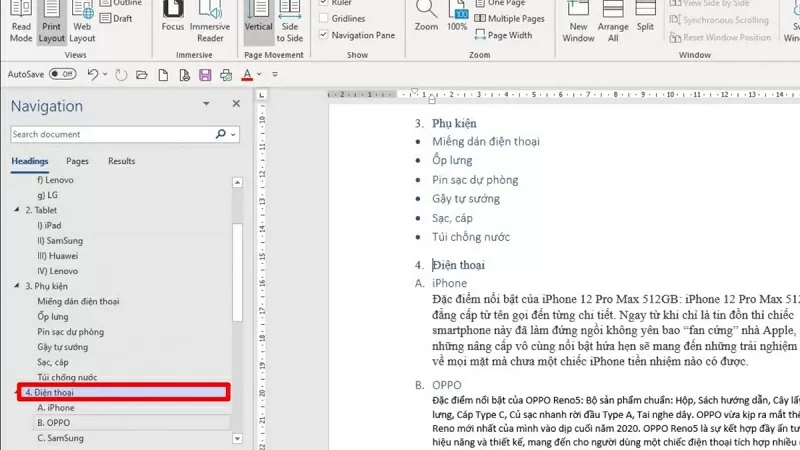
Task: Save the document with purple disk icon
Action: pyautogui.click(x=205, y=75)
